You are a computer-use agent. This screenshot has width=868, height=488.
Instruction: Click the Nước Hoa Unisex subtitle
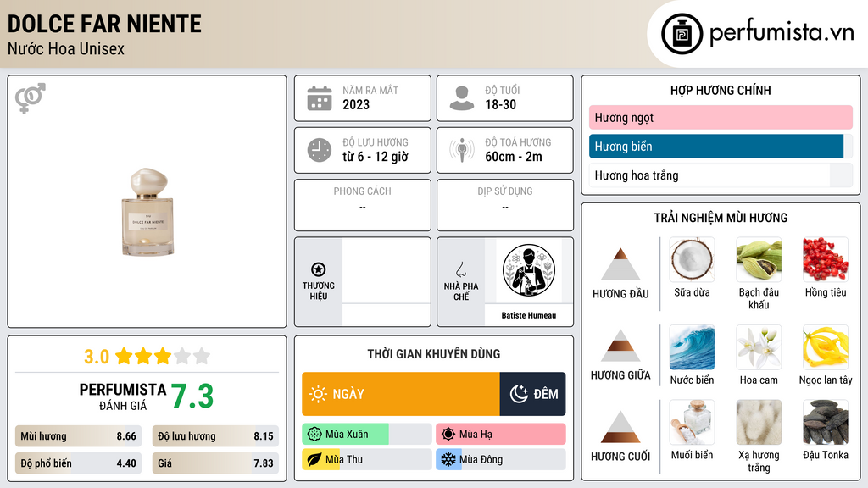click(66, 48)
